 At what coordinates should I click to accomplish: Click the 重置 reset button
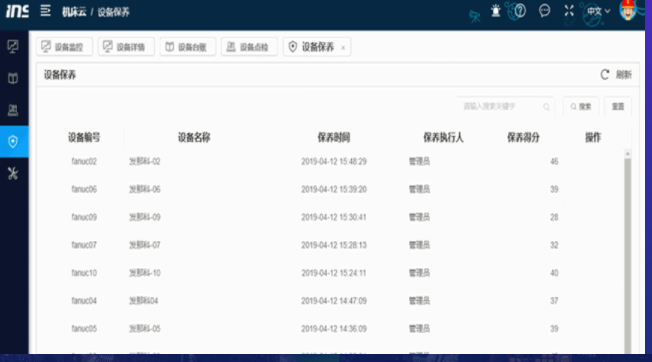(618, 107)
